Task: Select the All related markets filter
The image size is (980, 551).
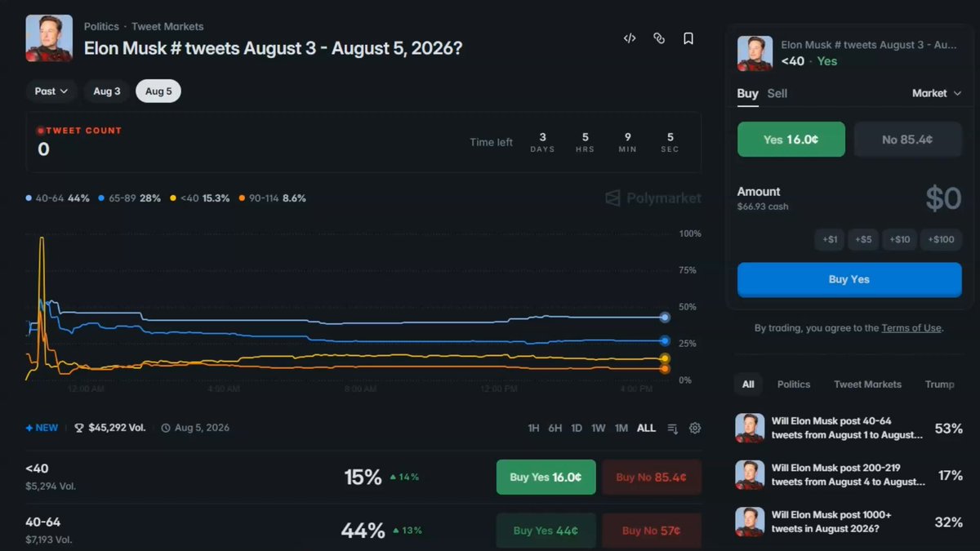Action: click(748, 384)
